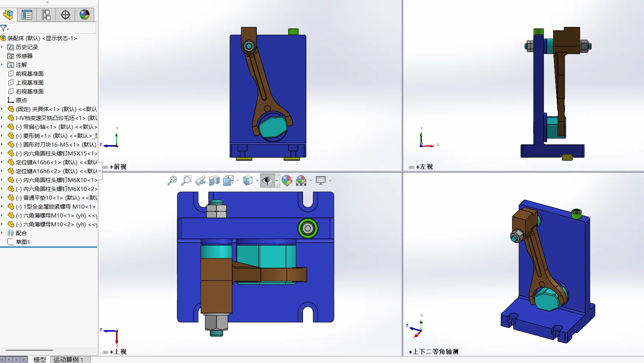Toggle the Hide/Show Items eye button

coord(267,180)
